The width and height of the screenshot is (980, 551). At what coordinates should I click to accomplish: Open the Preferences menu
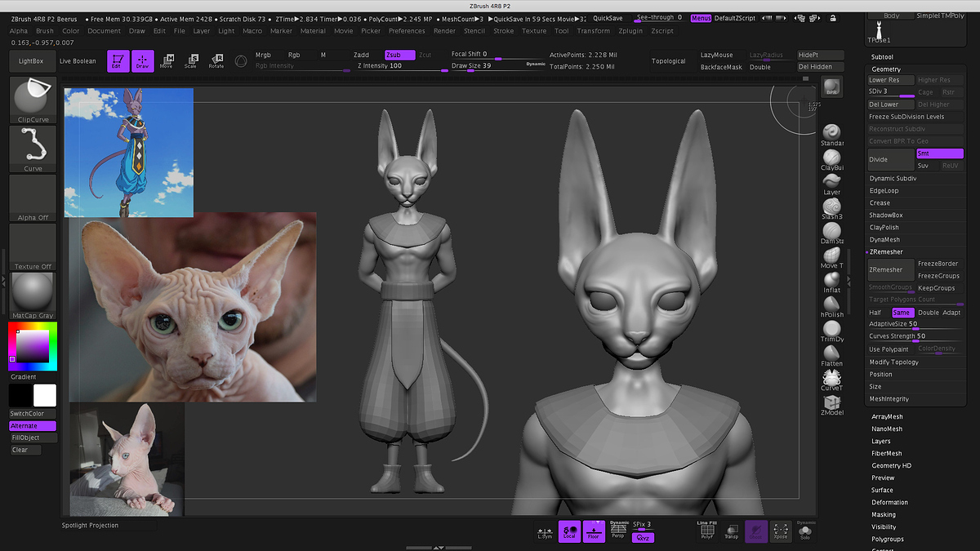point(407,31)
